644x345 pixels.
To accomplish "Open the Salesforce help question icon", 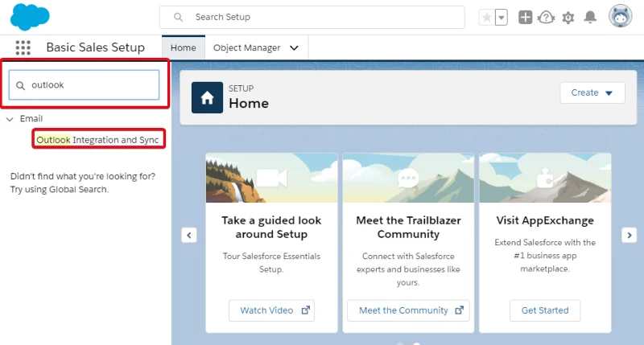I will (x=546, y=17).
